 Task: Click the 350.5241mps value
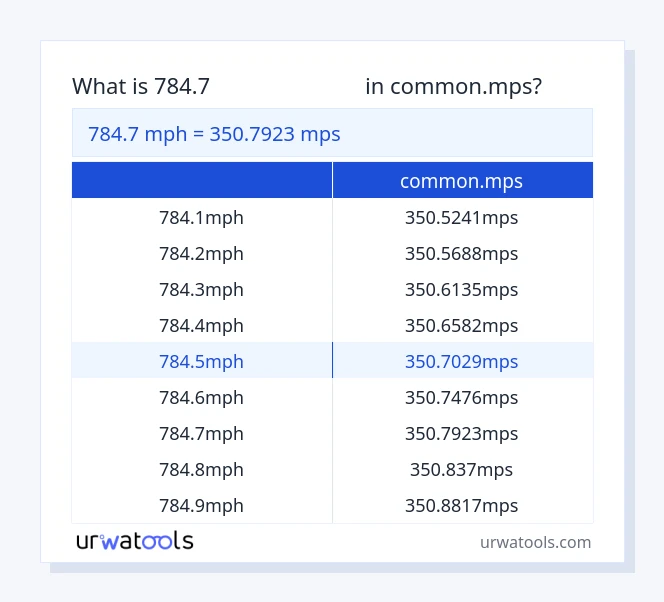pyautogui.click(x=461, y=217)
